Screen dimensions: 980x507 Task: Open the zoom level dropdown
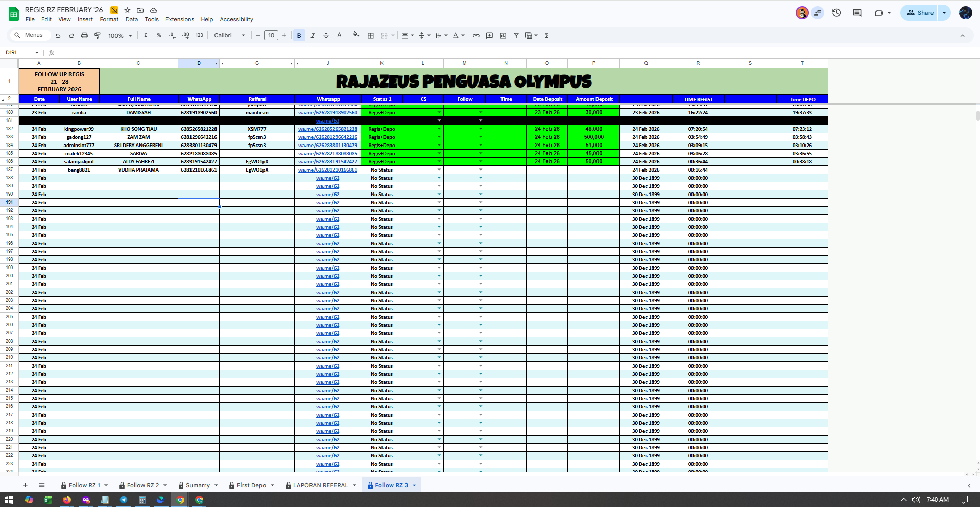click(x=120, y=36)
